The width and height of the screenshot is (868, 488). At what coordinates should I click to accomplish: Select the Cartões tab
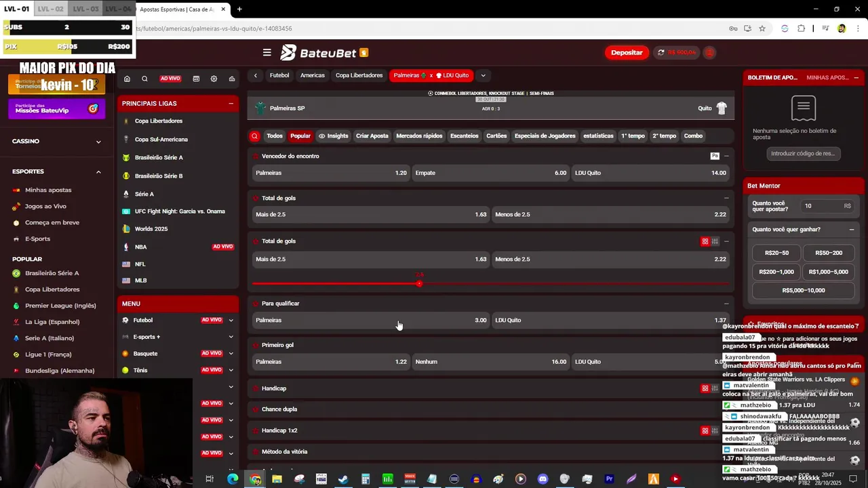tap(496, 136)
